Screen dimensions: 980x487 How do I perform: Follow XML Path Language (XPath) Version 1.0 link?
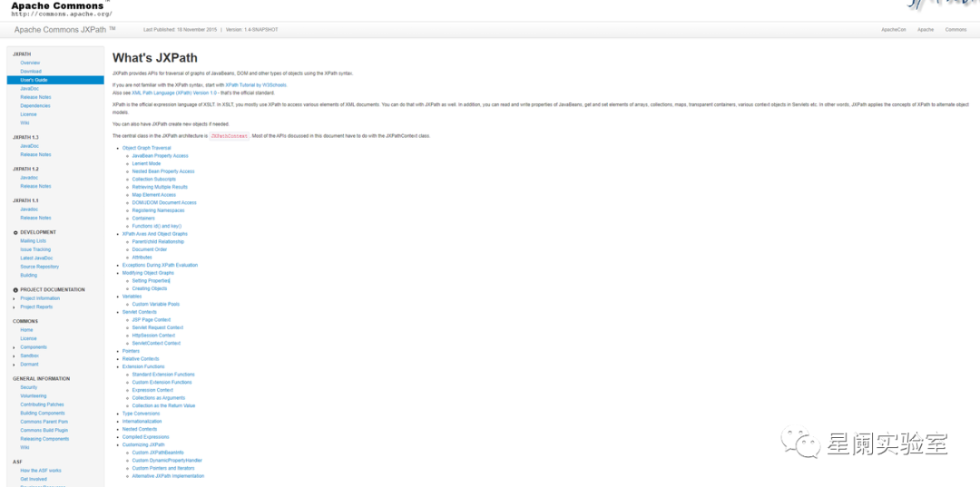174,93
